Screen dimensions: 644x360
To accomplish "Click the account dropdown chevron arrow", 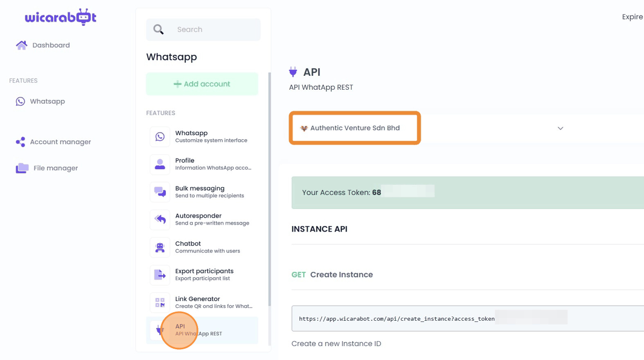I will coord(560,128).
